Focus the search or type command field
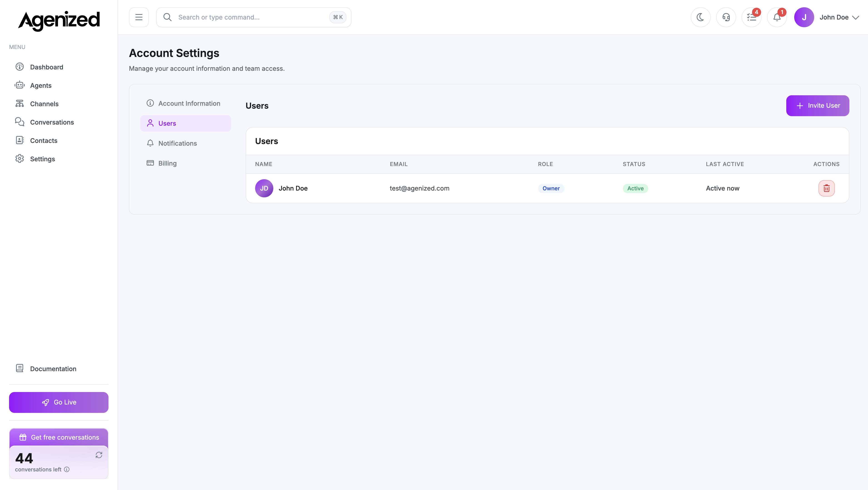The width and height of the screenshot is (868, 490). [253, 17]
